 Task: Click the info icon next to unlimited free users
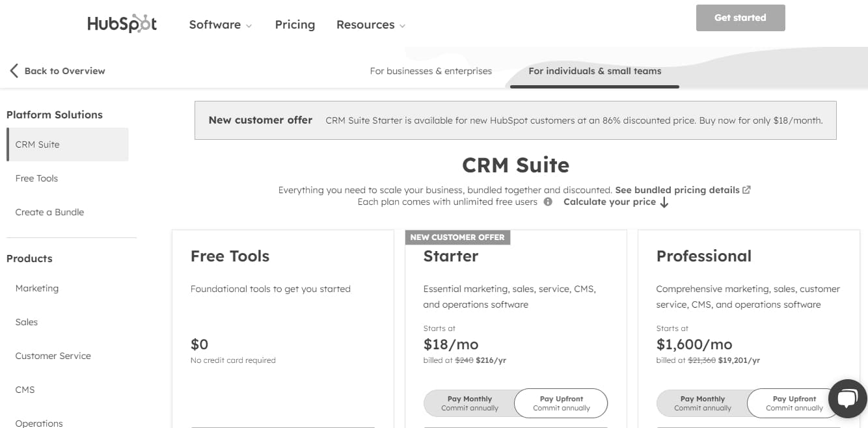click(x=548, y=202)
